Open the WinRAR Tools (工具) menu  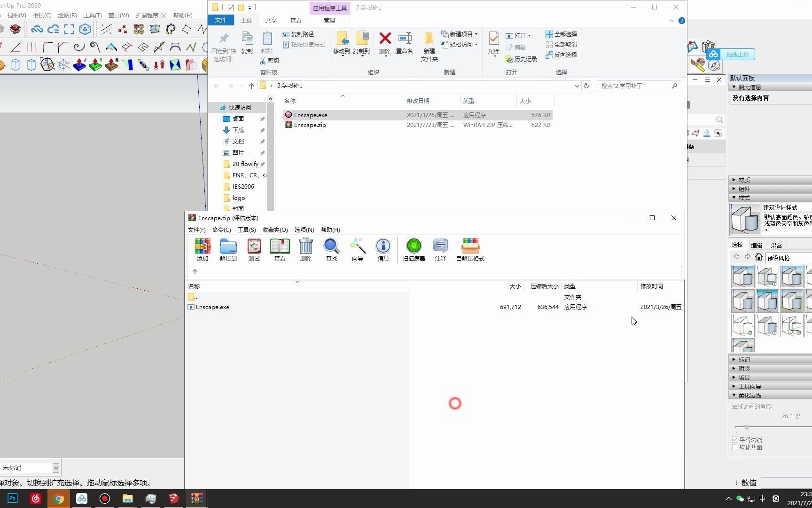tap(247, 230)
